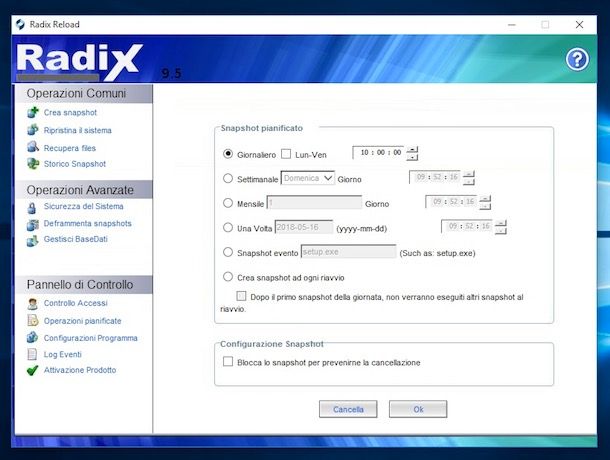Open Controllo Accessi link

point(75,303)
